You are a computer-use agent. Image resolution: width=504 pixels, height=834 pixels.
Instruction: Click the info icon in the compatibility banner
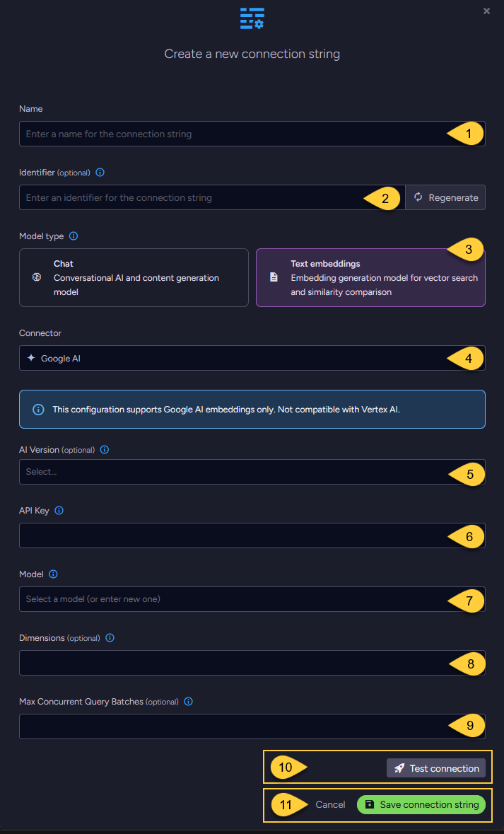(37, 409)
